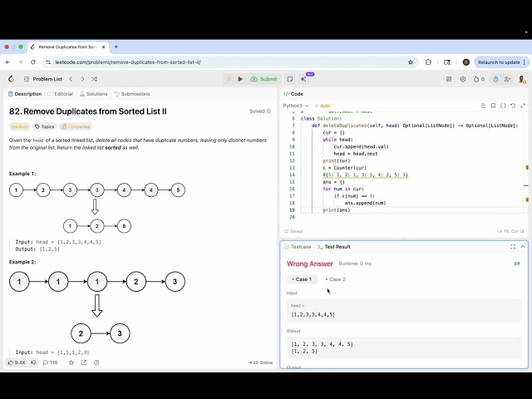The width and height of the screenshot is (532, 399).
Task: Click the head input value [1,2,3,3,4,4,5]
Action: coord(313,314)
